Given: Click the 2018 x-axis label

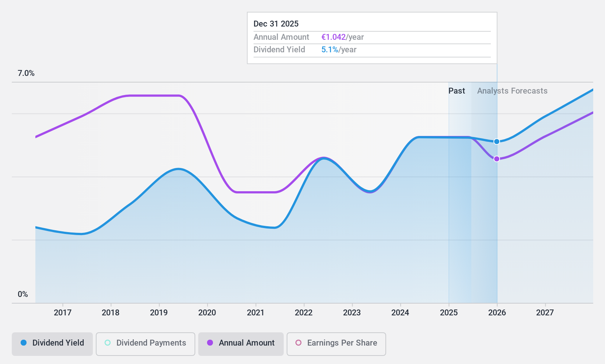Looking at the screenshot, I should pyautogui.click(x=111, y=313).
